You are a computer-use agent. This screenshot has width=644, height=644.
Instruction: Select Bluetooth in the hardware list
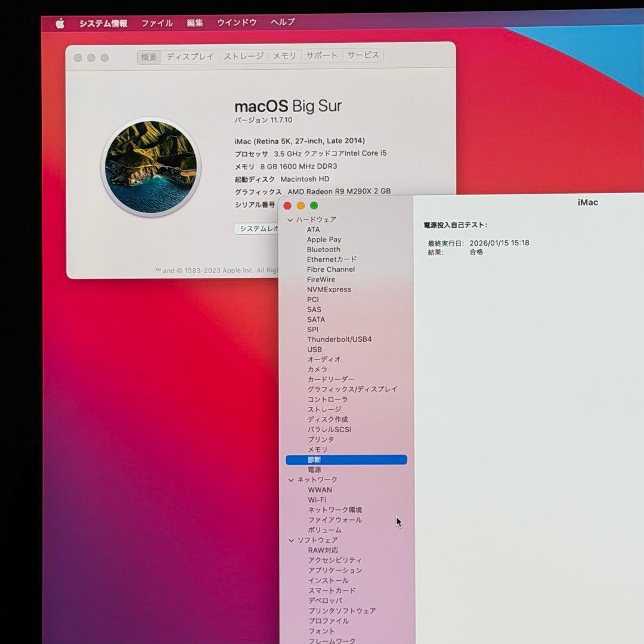(324, 249)
